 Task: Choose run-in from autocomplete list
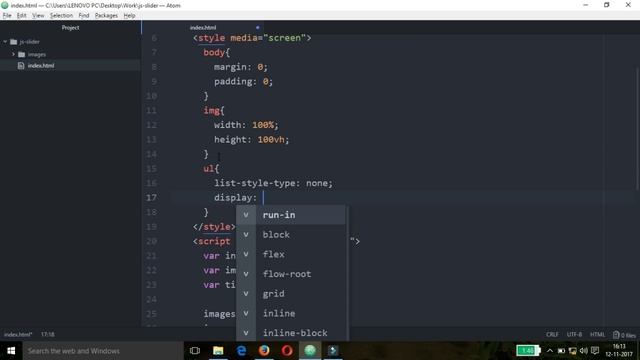pyautogui.click(x=291, y=215)
